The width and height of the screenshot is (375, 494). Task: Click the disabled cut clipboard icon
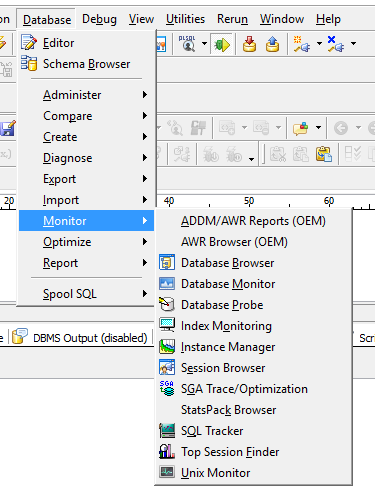pos(278,154)
